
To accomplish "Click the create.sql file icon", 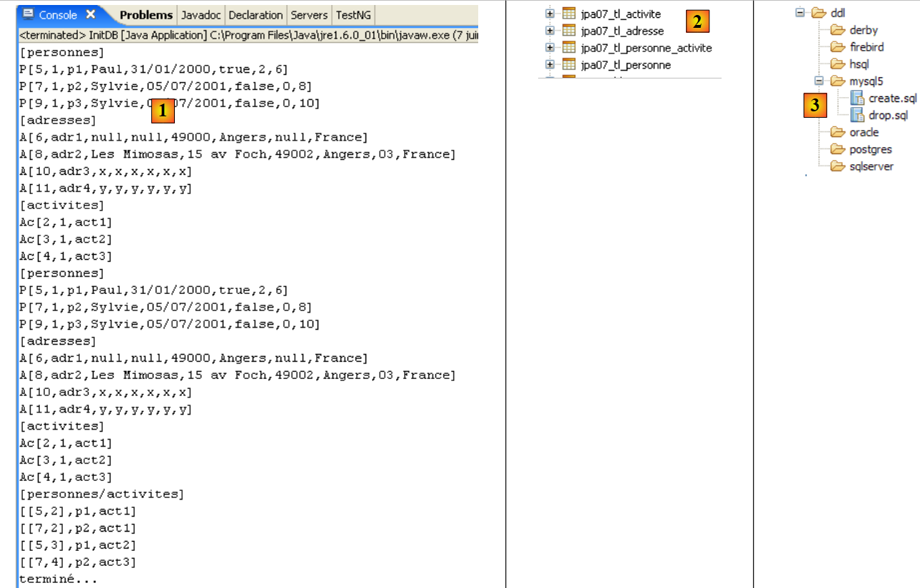I will [857, 98].
